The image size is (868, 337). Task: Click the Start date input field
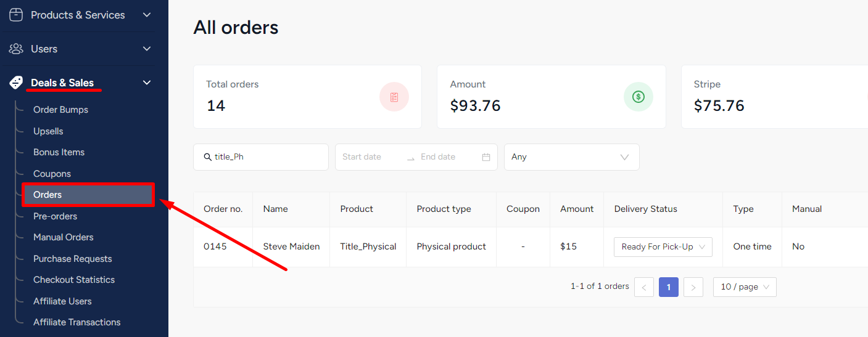[x=370, y=157]
